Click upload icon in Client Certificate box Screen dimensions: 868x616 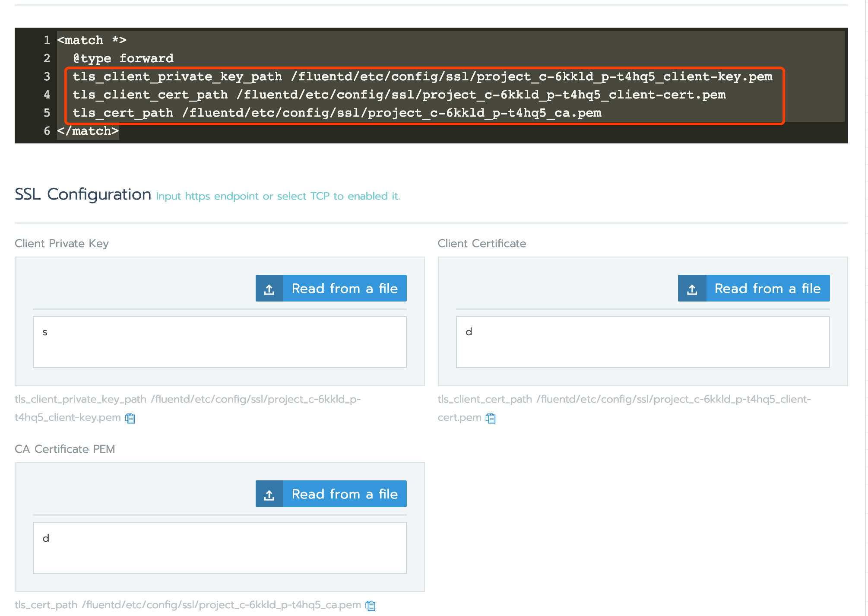point(692,288)
